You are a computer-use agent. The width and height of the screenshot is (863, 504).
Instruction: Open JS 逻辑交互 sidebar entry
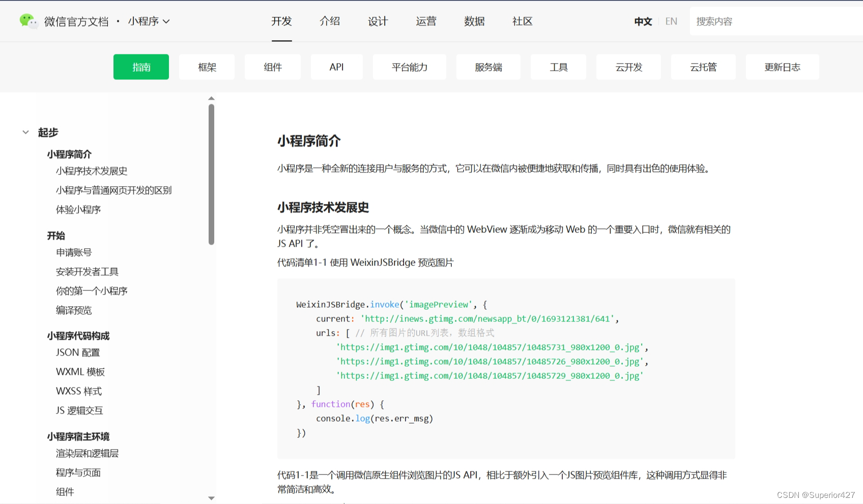[79, 410]
